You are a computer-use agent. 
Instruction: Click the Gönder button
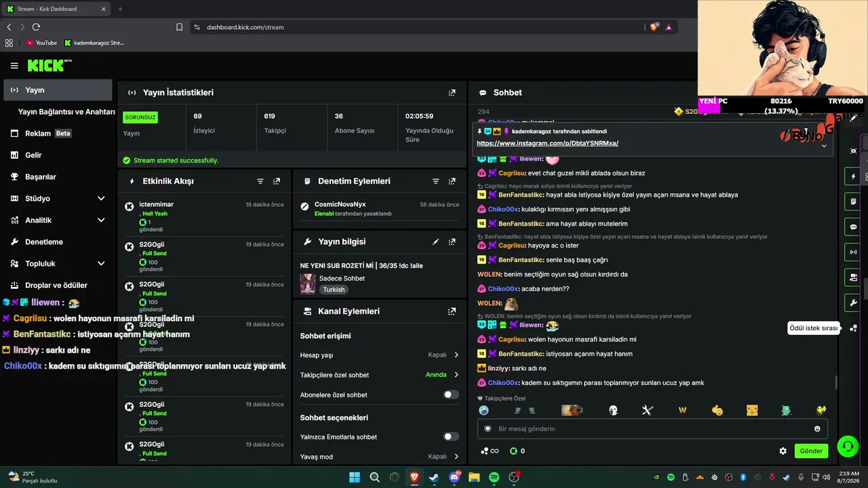[x=811, y=451]
